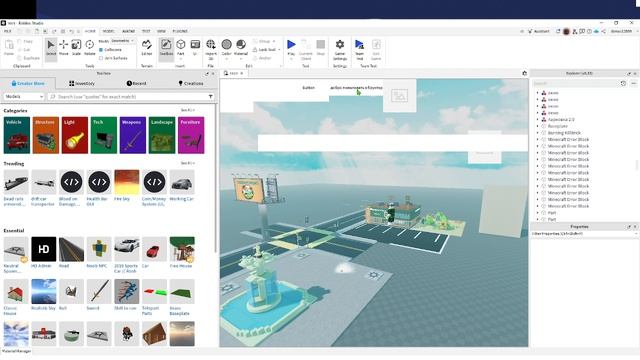Open the Weapons category tile
Image resolution: width=640 pixels, height=360 pixels.
click(133, 135)
